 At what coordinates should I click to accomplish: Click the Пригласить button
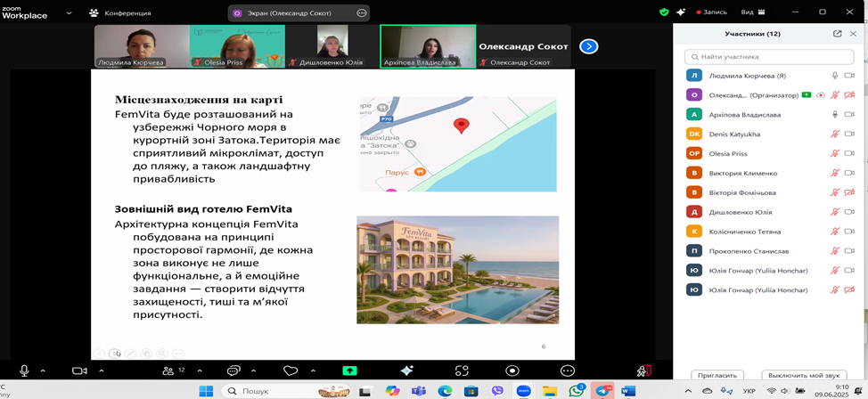[717, 376]
